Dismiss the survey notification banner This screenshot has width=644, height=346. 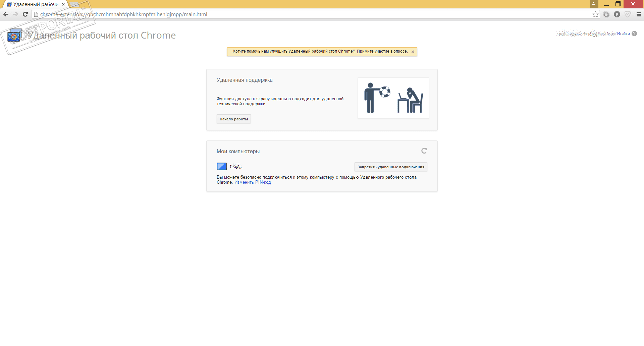point(413,52)
